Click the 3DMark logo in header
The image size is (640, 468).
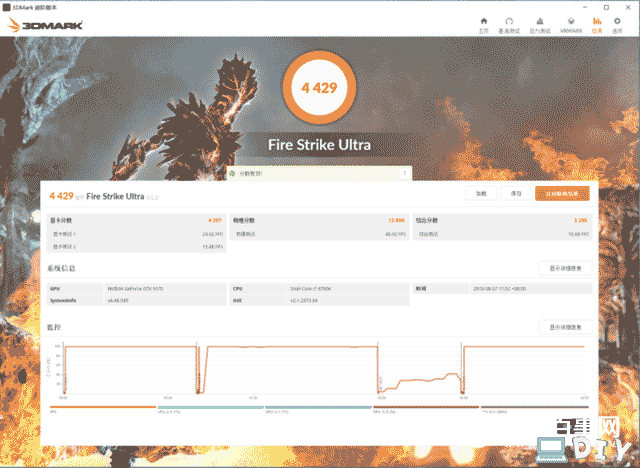click(45, 25)
